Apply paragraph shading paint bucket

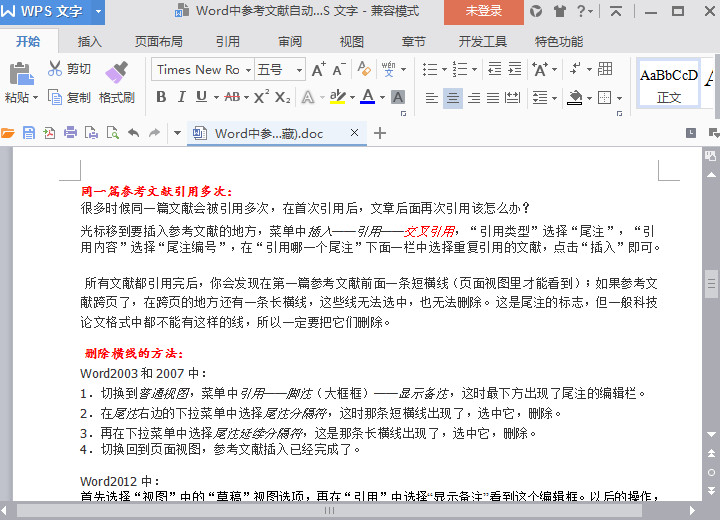click(574, 97)
